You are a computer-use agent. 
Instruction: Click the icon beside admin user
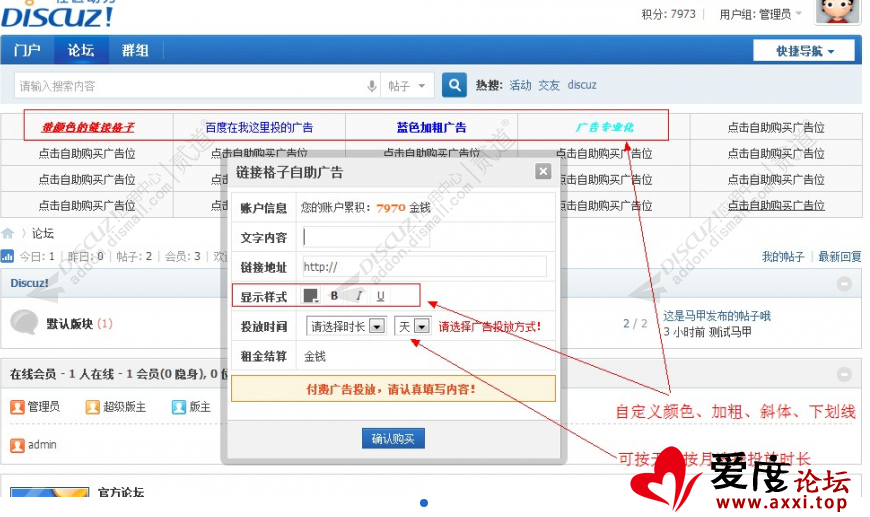[17, 445]
